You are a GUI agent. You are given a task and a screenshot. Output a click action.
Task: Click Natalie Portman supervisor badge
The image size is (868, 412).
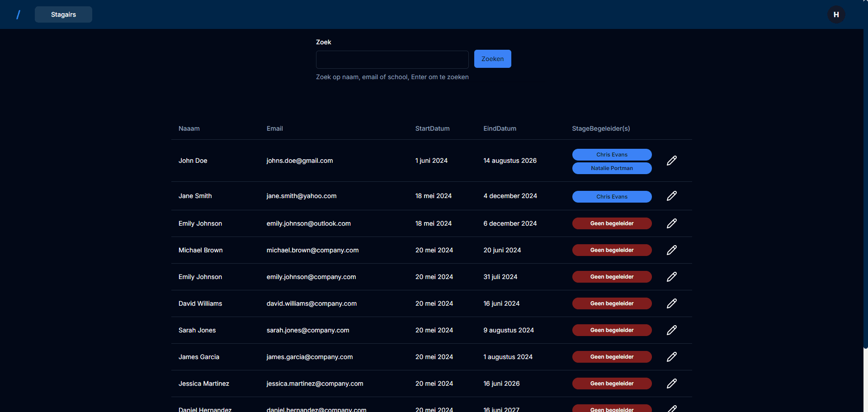pos(612,168)
